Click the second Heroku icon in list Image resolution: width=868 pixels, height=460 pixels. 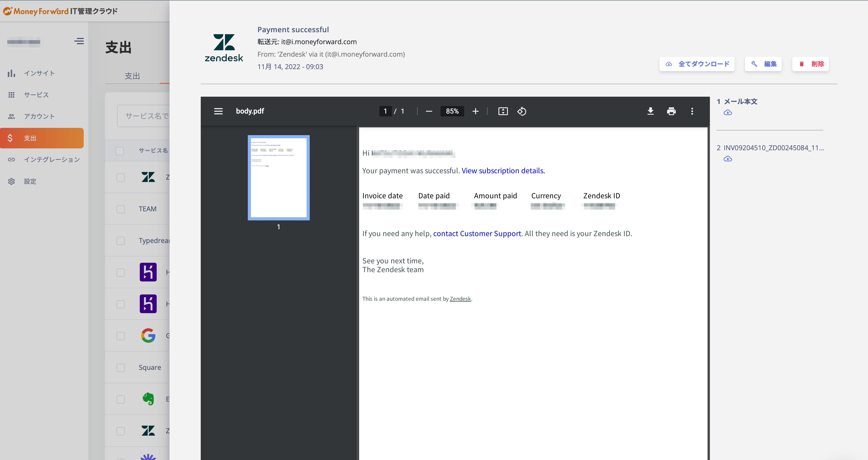[x=148, y=304]
